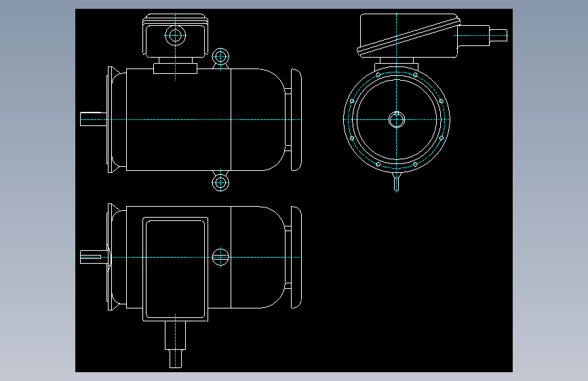Click the shaft center circle in end view
This screenshot has width=588, height=381.
tap(396, 119)
